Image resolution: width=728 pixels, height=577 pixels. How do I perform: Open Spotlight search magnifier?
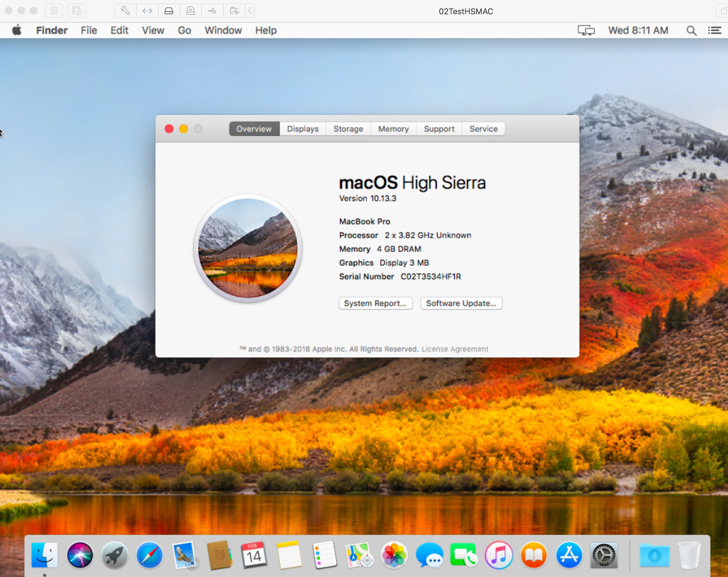coord(691,31)
